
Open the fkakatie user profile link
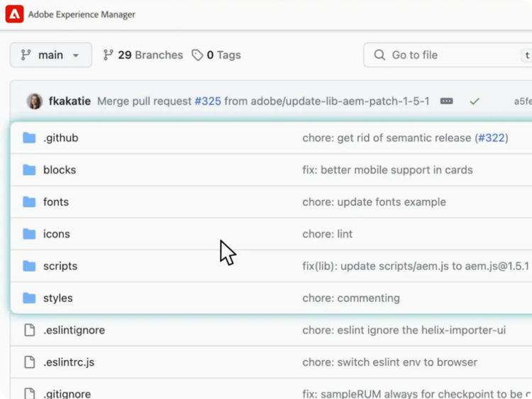click(x=70, y=101)
